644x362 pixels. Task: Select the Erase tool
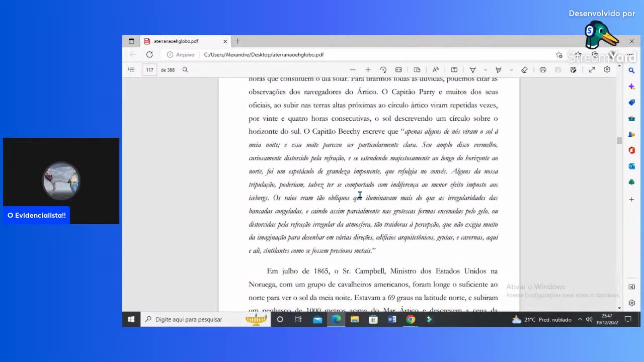click(524, 70)
